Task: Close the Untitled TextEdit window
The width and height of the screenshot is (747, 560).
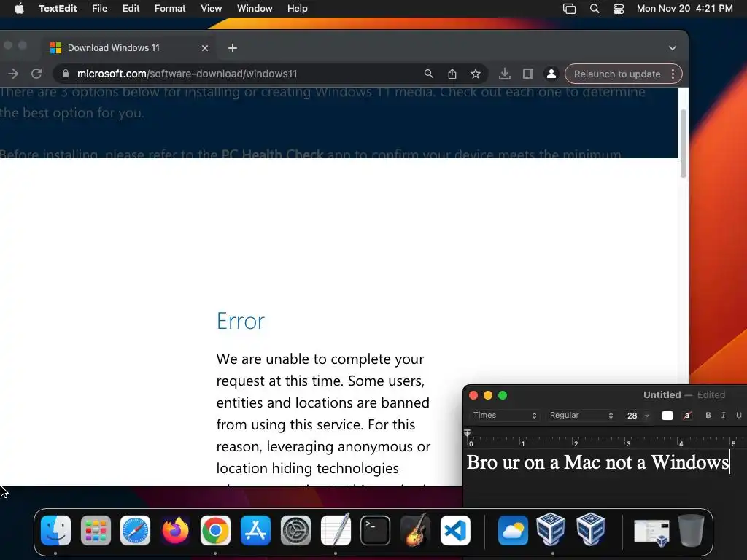Action: point(473,395)
